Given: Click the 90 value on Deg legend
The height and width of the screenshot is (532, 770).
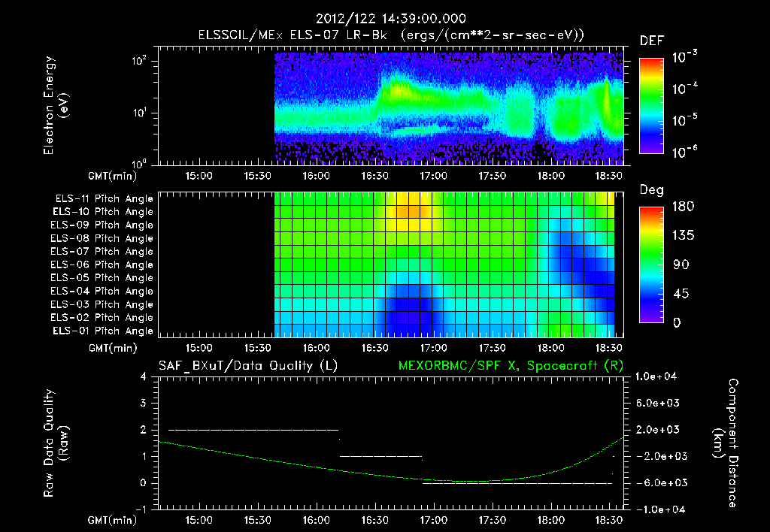Looking at the screenshot, I should point(681,265).
